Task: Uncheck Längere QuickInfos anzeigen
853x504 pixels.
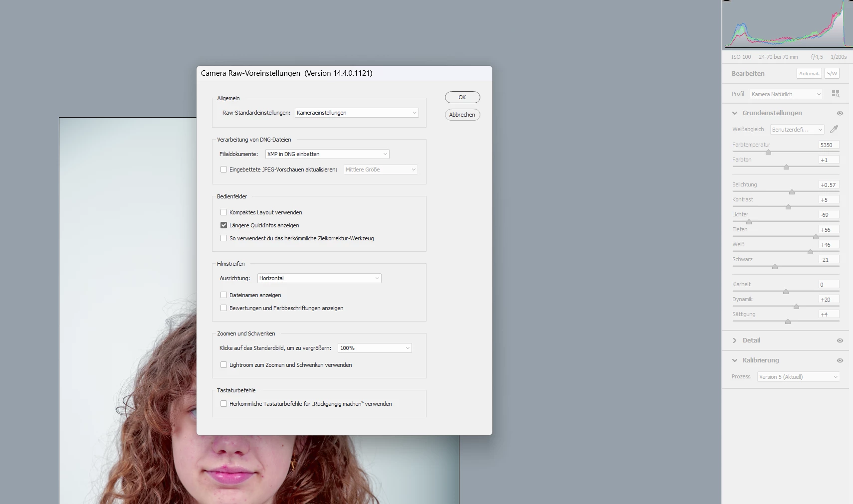Action: coord(223,225)
